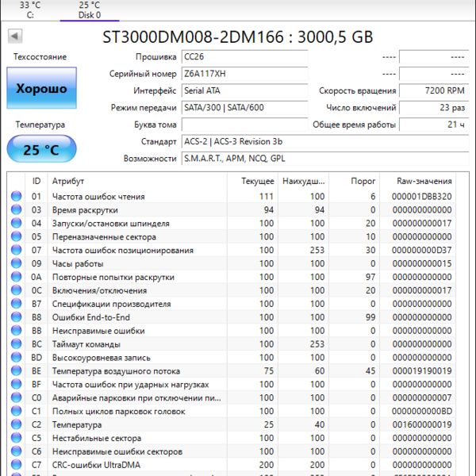476x476 pixels.
Task: Select the Таймаут команды attribute text
Action: tap(86, 344)
